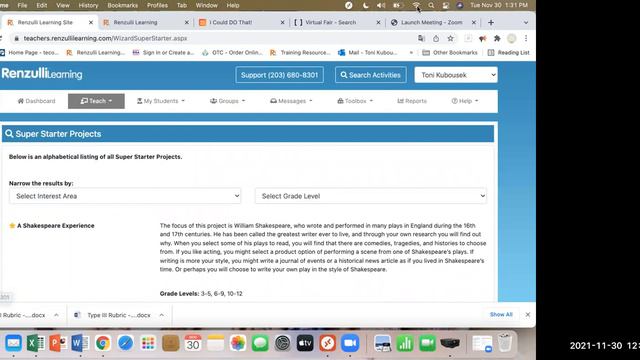Open the Mail - Toni Kubou bookmark
Viewport: 640px width, 360px height.
(368, 53)
